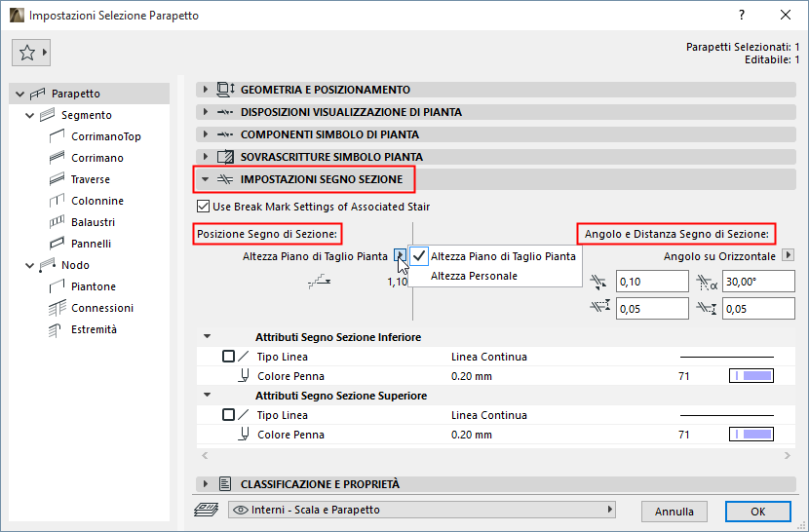Collapse the Nodo tree node chevron
The height and width of the screenshot is (532, 809).
[x=30, y=266]
